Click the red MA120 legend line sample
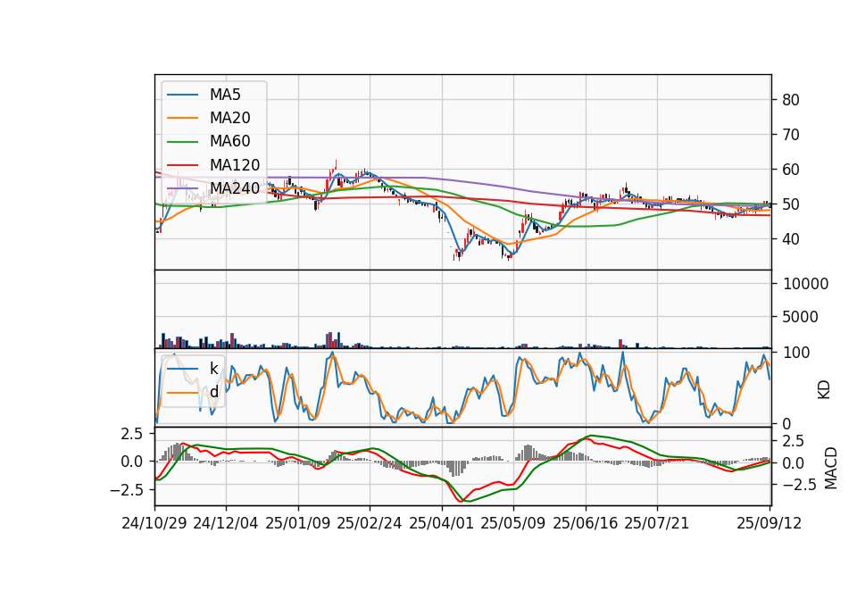The image size is (857, 616). point(182,165)
